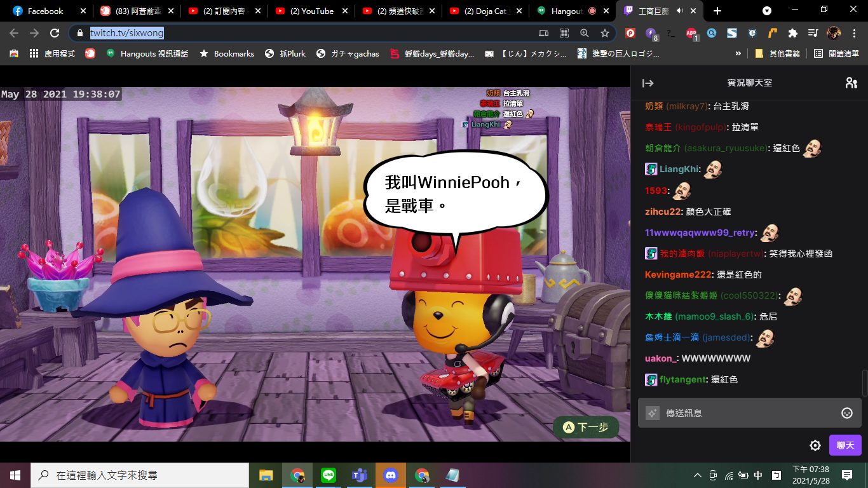Screen dimensions: 868x488
Task: Open LINE from the taskbar
Action: point(329,475)
